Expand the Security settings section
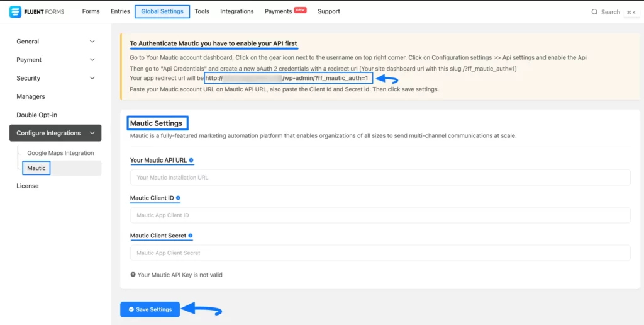The height and width of the screenshot is (325, 644). (92, 78)
